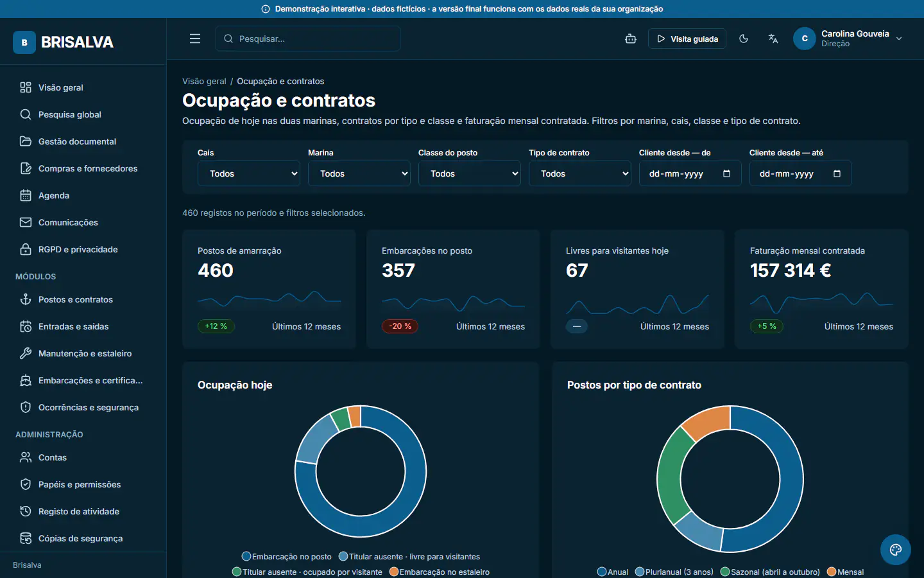Open the theme palette floating button
This screenshot has width=924, height=578.
click(x=896, y=550)
